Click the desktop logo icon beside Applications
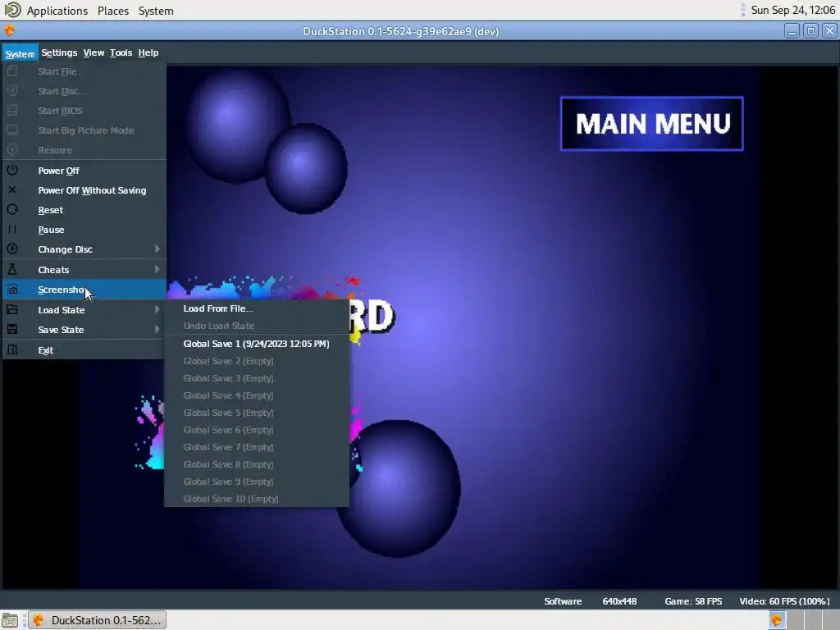This screenshot has height=630, width=840. pyautogui.click(x=12, y=10)
